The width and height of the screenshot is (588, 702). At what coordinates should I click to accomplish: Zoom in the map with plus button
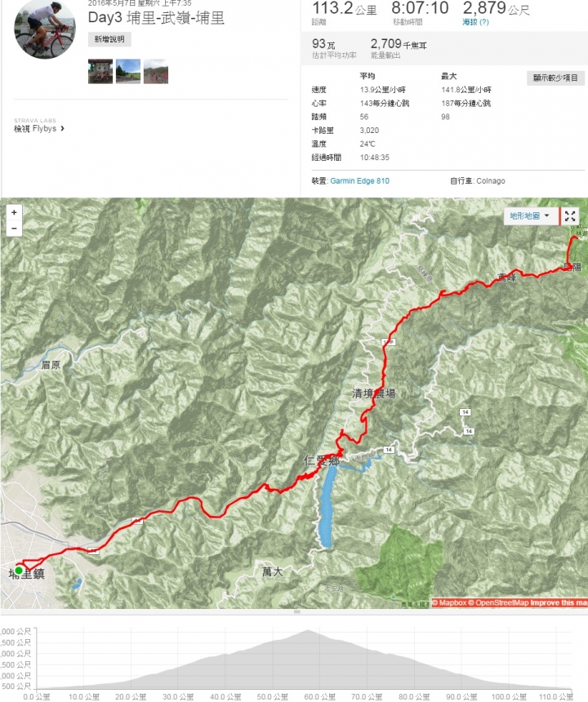tap(14, 213)
